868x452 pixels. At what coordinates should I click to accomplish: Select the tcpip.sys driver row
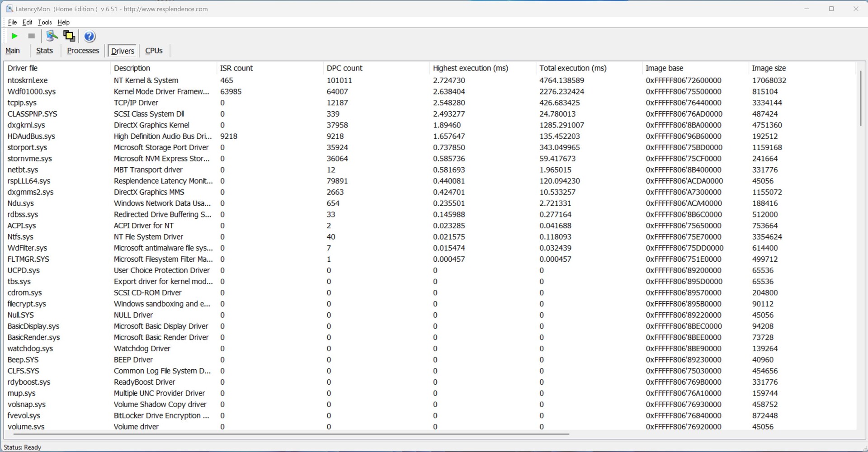(x=429, y=103)
